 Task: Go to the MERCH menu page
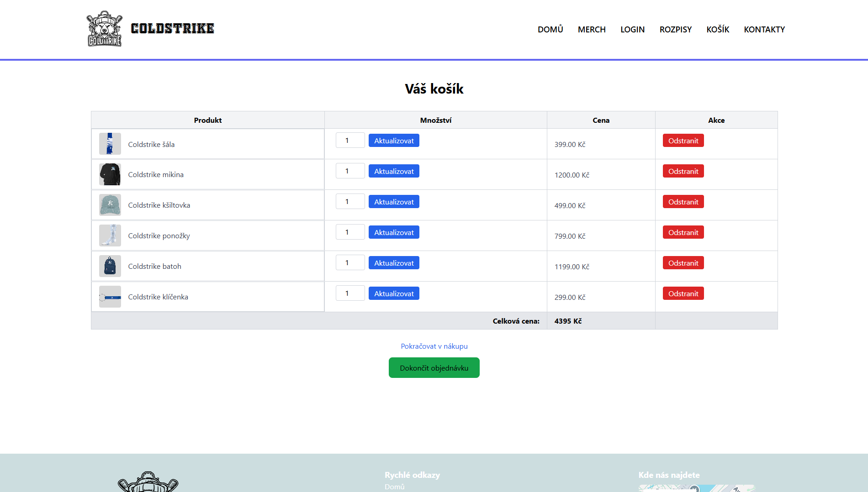tap(592, 30)
